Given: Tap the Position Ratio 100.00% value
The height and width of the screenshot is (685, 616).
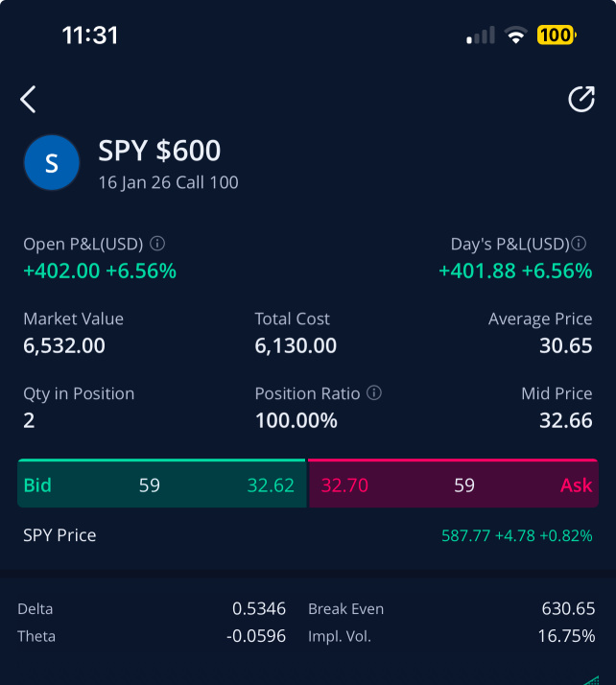Looking at the screenshot, I should [x=296, y=420].
